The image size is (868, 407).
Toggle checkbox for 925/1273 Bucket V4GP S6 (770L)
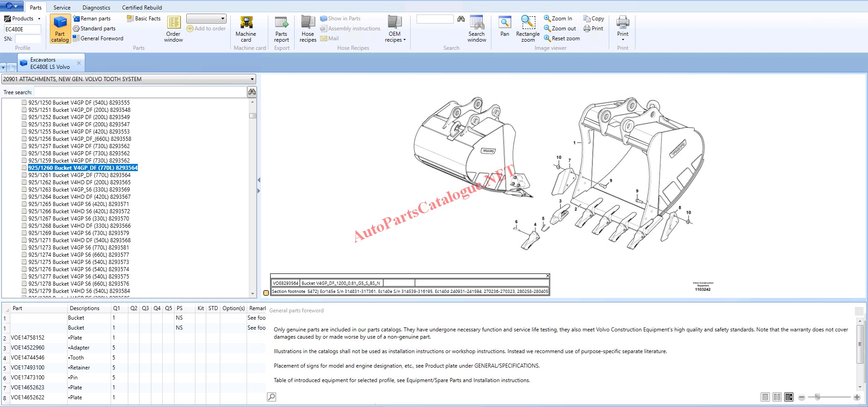coord(24,248)
